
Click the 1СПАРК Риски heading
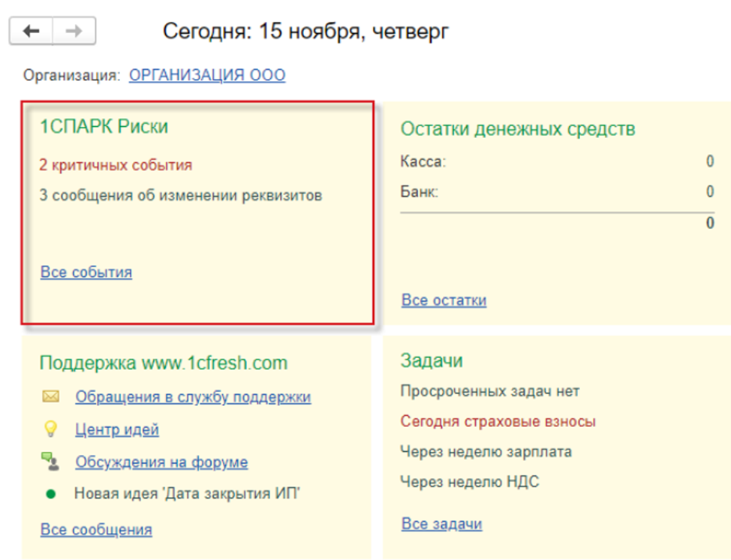[104, 126]
